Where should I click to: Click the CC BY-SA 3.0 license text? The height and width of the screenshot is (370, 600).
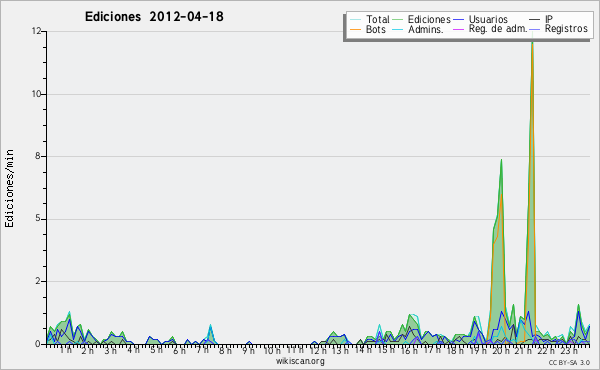pyautogui.click(x=569, y=362)
